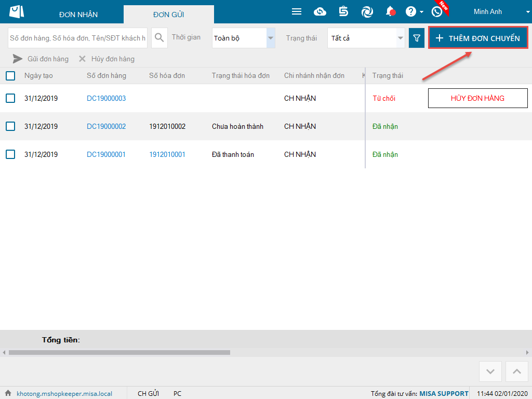Click the search magnifier icon
The image size is (532, 399).
[x=159, y=38]
